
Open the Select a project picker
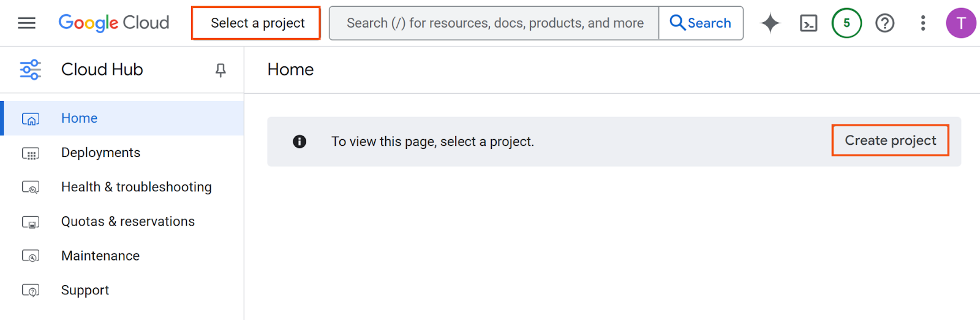click(x=256, y=23)
